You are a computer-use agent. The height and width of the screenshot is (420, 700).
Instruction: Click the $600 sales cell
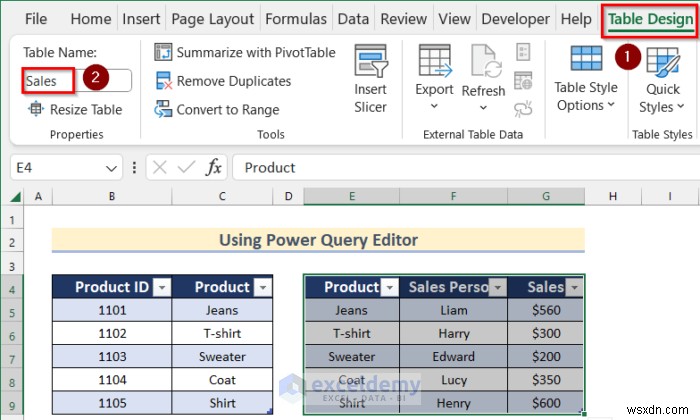pyautogui.click(x=546, y=403)
